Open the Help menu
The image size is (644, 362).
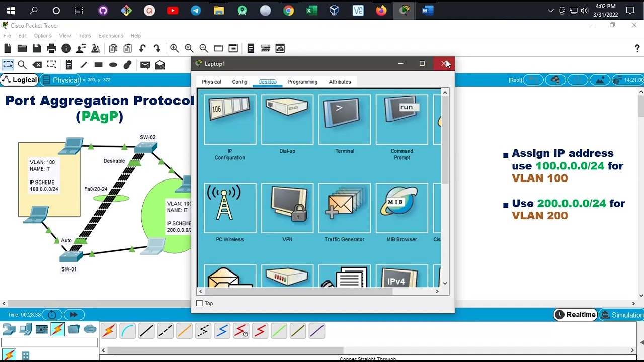click(x=136, y=36)
